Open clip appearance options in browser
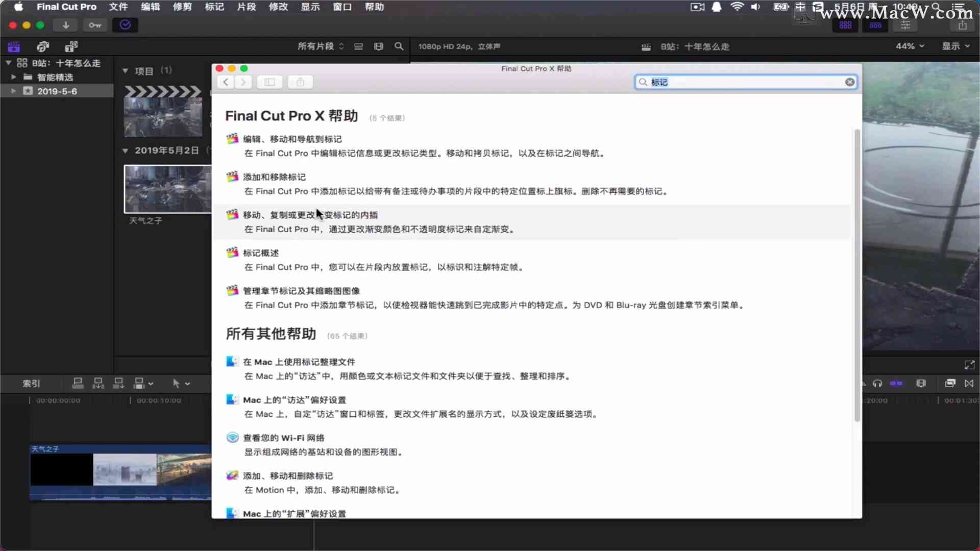The height and width of the screenshot is (551, 980). pyautogui.click(x=379, y=46)
